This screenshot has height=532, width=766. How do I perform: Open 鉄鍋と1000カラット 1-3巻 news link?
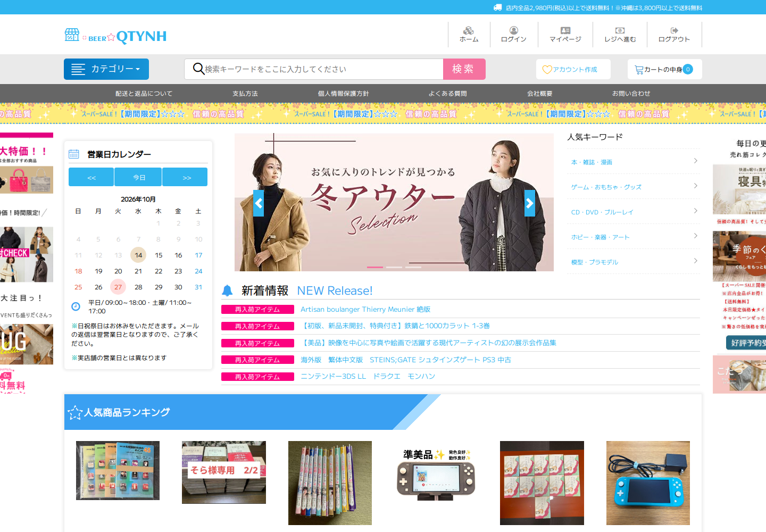pos(395,326)
